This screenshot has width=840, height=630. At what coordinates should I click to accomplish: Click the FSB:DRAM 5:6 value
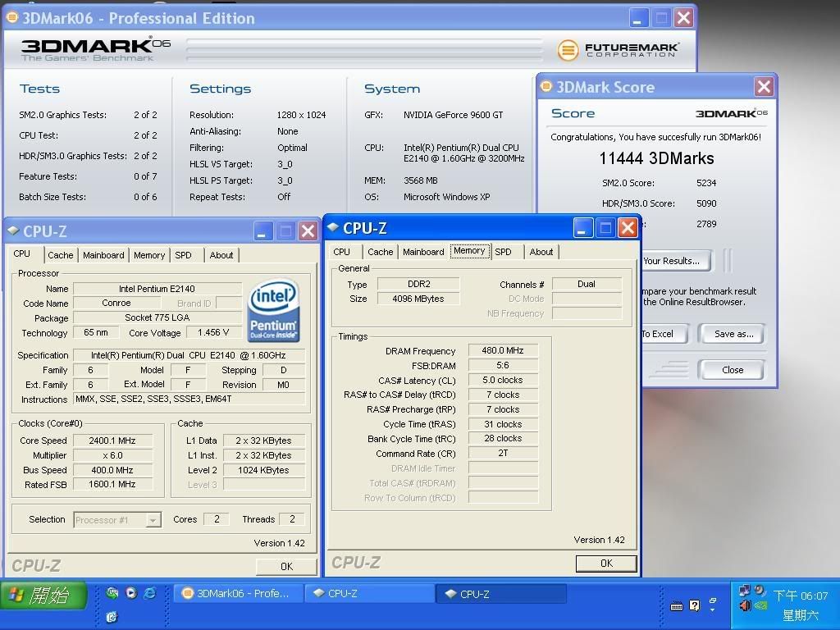coord(503,365)
